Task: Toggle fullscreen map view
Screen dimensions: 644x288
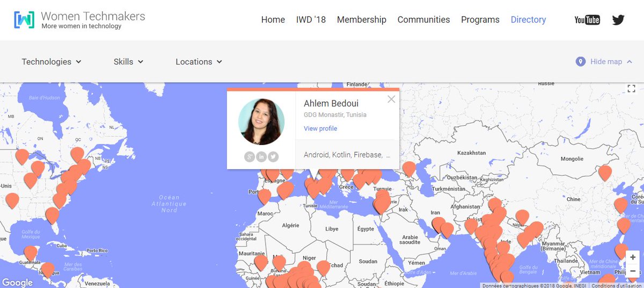Action: pyautogui.click(x=631, y=89)
